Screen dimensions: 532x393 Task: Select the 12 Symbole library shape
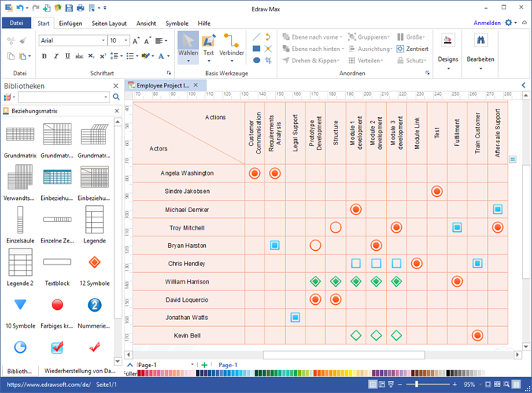click(x=94, y=268)
